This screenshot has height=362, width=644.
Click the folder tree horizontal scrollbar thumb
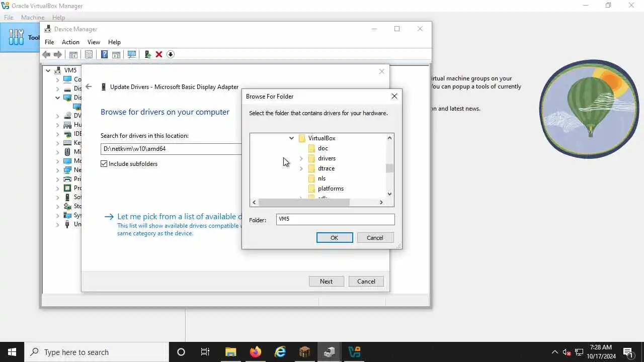point(304,202)
